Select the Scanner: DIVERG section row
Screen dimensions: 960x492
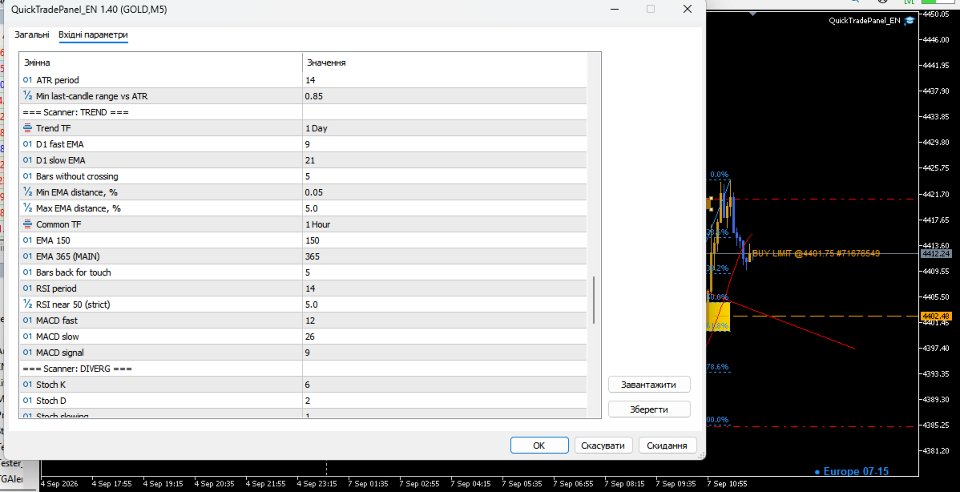pyautogui.click(x=303, y=369)
